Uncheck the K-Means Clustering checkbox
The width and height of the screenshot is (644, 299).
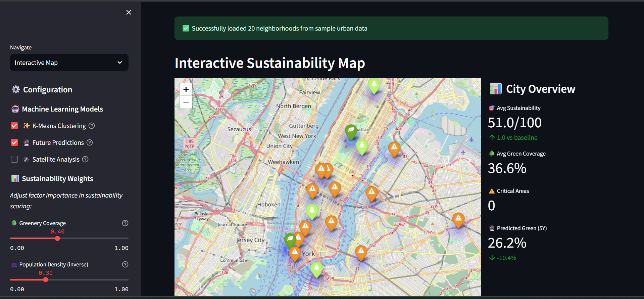coord(14,126)
